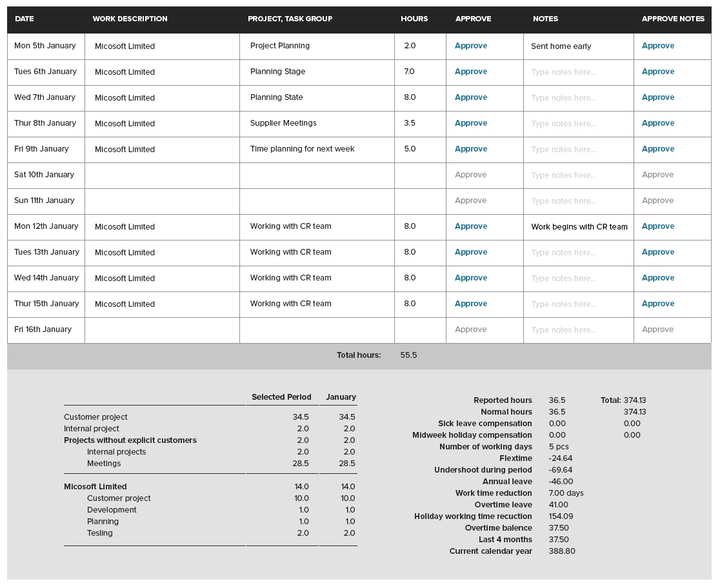Type notes field for Tues 6th January
Screen dimensions: 720x588
pyautogui.click(x=577, y=72)
